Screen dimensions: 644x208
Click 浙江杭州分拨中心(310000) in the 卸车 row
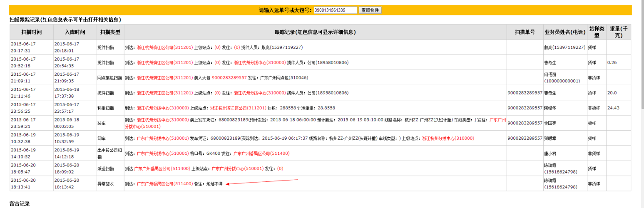[448, 138]
